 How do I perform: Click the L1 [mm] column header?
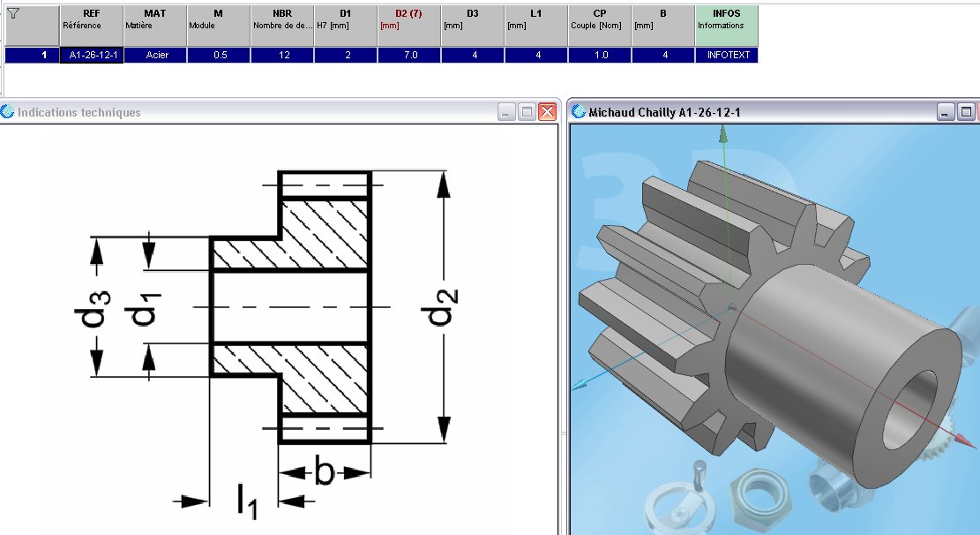pos(536,26)
